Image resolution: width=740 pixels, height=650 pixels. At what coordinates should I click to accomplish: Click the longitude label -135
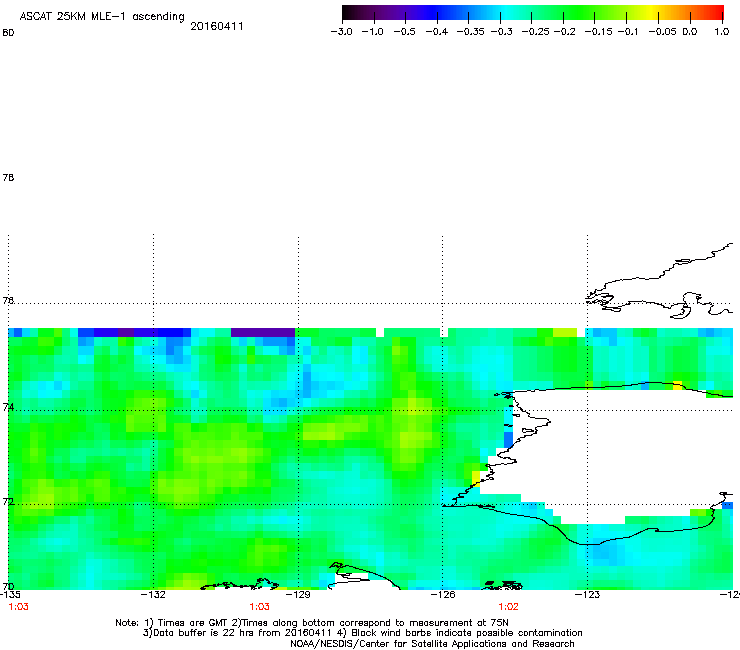coord(10,595)
